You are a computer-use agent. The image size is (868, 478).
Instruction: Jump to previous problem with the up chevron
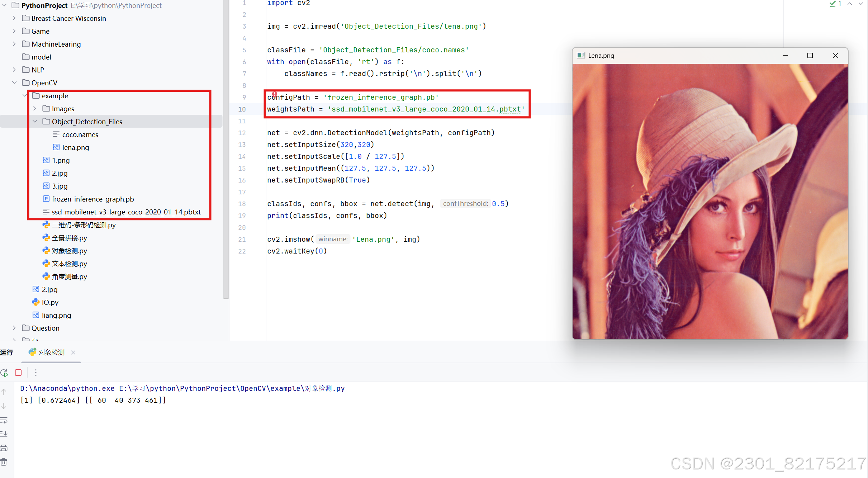pyautogui.click(x=850, y=4)
